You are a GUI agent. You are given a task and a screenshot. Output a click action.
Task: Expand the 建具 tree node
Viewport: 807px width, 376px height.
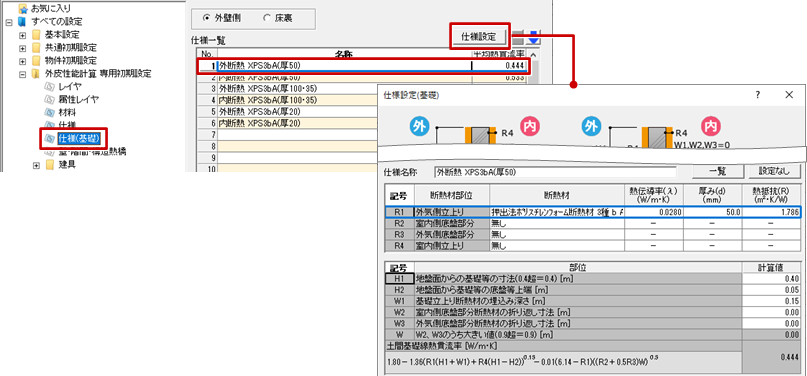36,165
